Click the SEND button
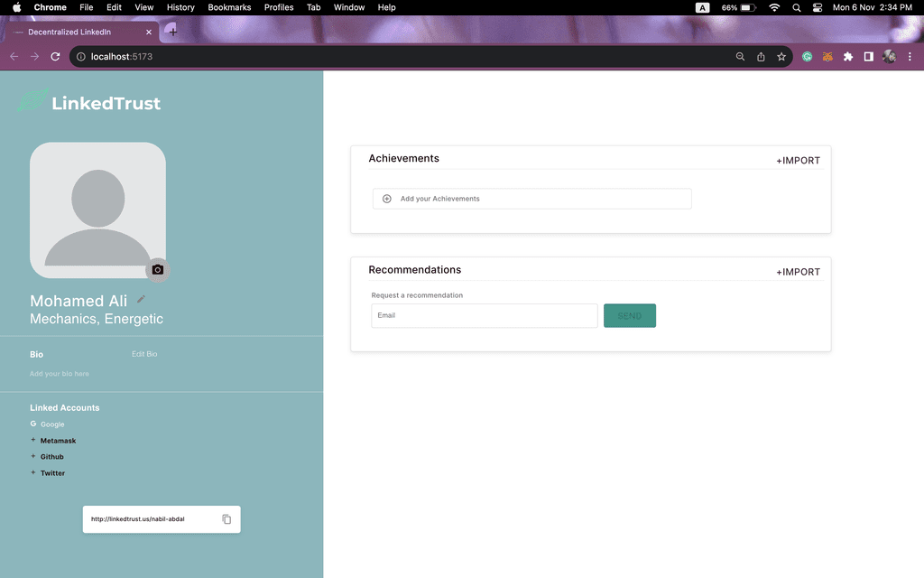The height and width of the screenshot is (578, 924). click(x=629, y=315)
